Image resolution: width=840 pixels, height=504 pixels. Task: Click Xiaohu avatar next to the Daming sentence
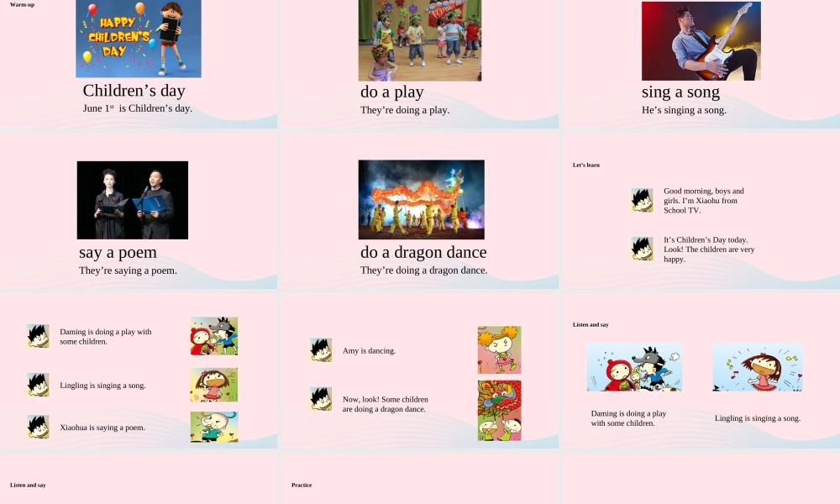click(x=38, y=336)
